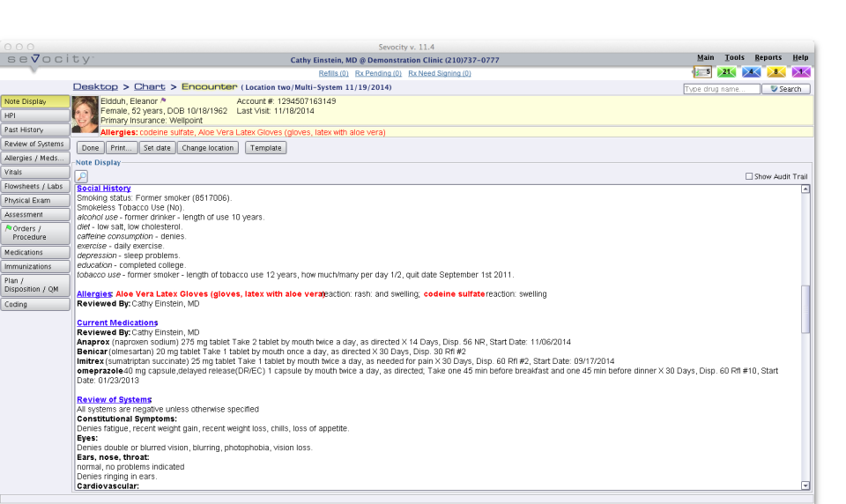846x504 pixels.
Task: Open the Tools menu
Action: 734,57
